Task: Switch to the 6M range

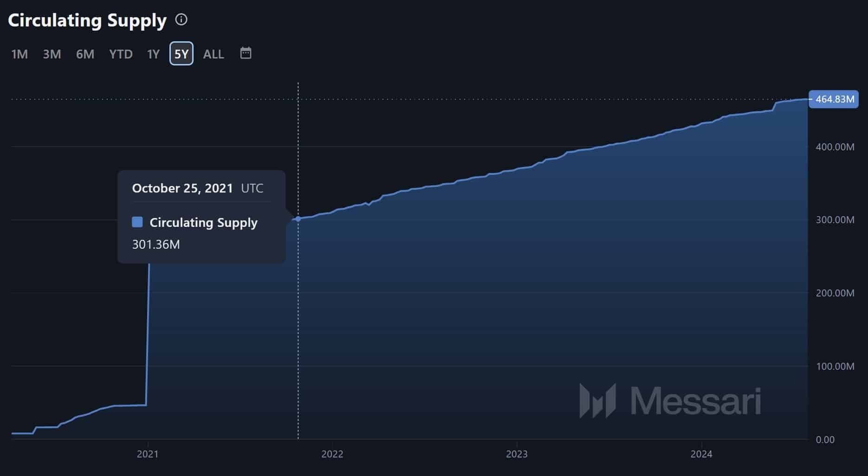Action: pos(85,54)
